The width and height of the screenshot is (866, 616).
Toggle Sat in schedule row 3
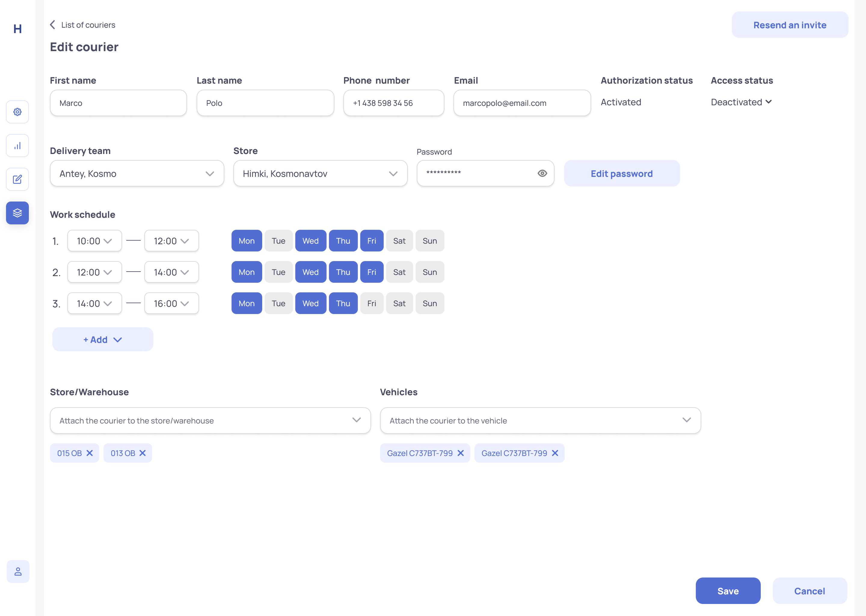click(399, 303)
